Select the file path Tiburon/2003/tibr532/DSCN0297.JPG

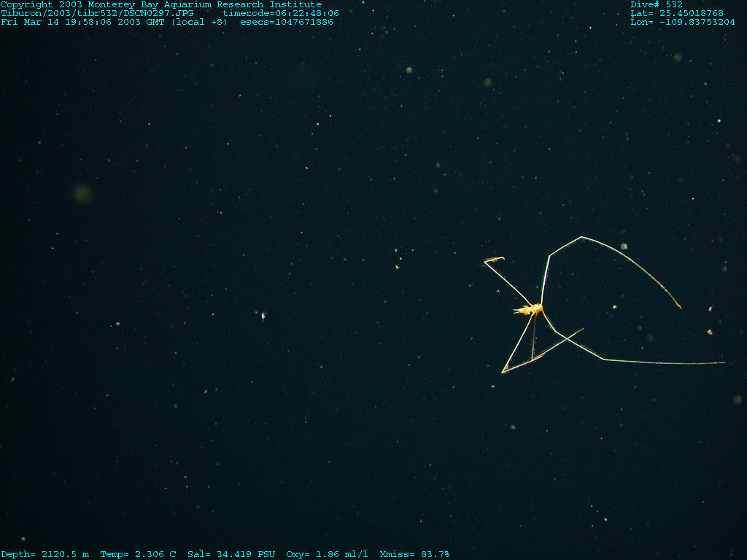97,13
